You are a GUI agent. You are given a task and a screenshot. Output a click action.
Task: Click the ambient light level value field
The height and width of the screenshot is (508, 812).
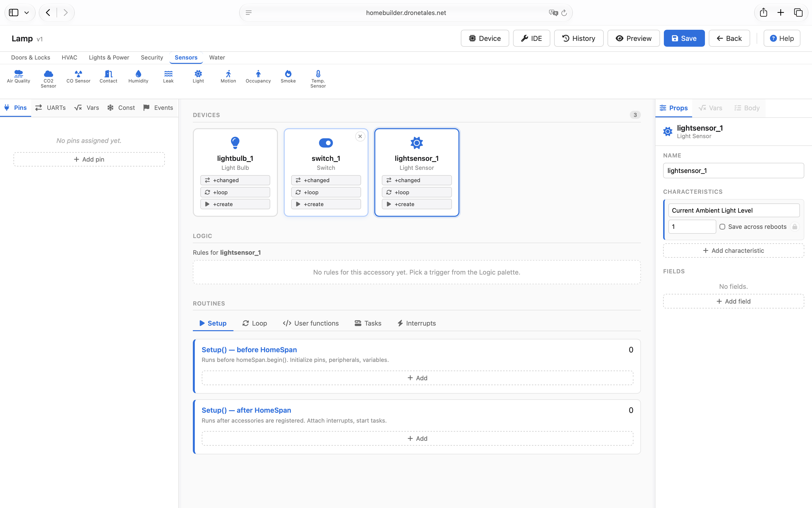click(x=692, y=227)
